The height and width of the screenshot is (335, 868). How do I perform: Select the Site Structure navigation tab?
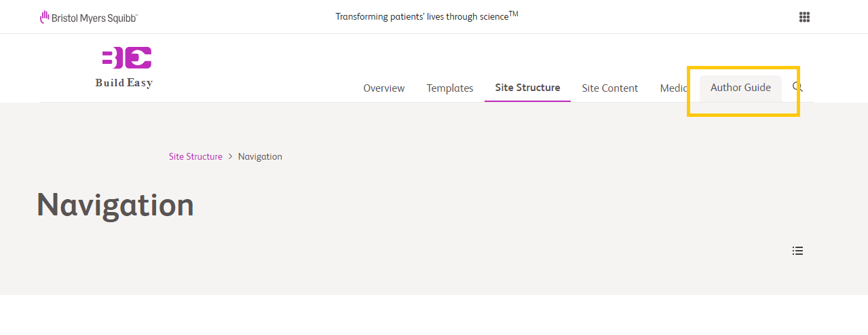tap(527, 88)
